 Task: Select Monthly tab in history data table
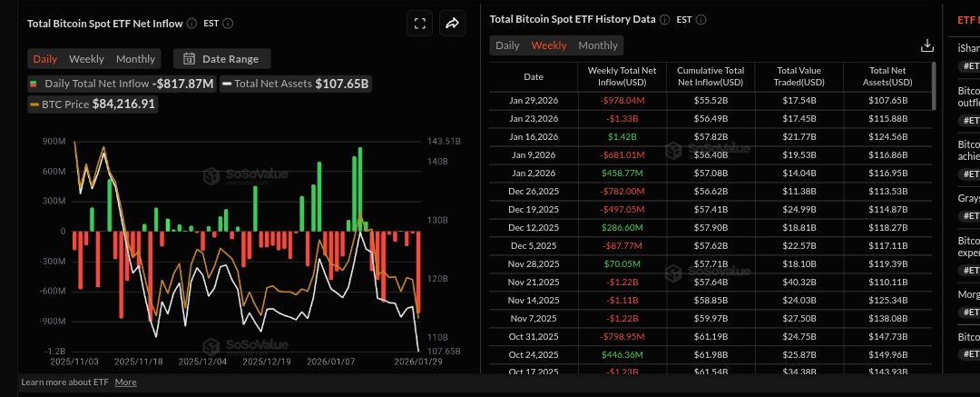598,45
